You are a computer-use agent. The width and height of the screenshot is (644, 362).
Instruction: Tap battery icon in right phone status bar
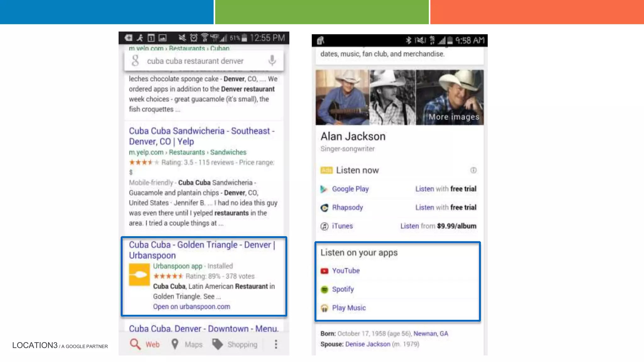[450, 41]
